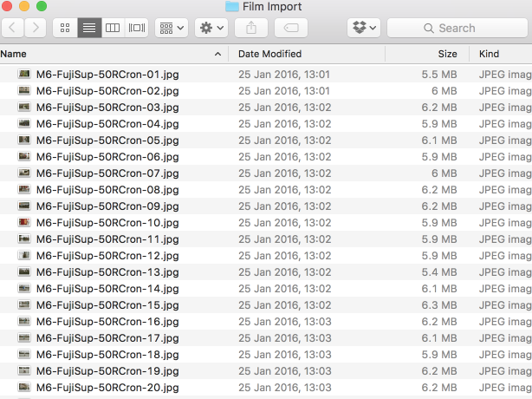The width and height of the screenshot is (532, 399).
Task: Click thumbnail icon of M6-FujiSup-50RCron-12.jpg
Action: 24,255
